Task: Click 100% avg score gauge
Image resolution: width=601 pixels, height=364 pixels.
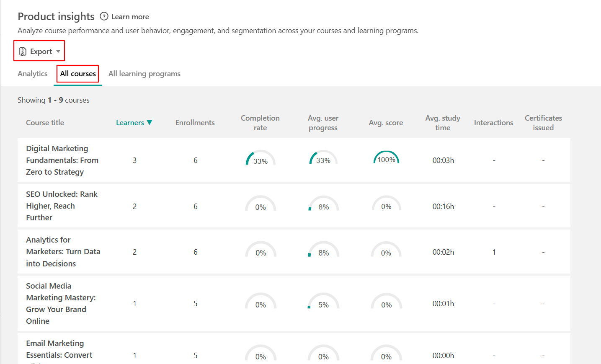Action: coord(386,157)
